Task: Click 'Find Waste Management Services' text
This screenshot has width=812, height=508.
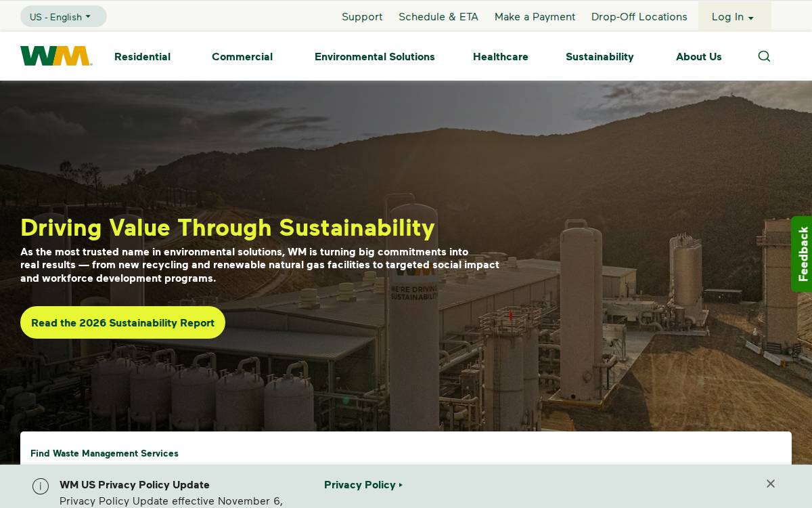Action: tap(104, 453)
